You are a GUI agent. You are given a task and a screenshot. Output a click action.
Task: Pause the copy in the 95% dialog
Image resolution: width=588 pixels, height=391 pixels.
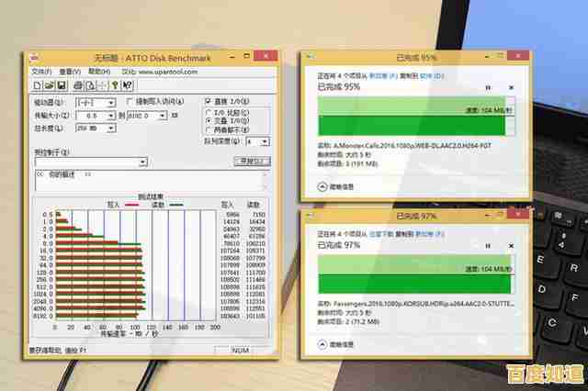point(488,87)
